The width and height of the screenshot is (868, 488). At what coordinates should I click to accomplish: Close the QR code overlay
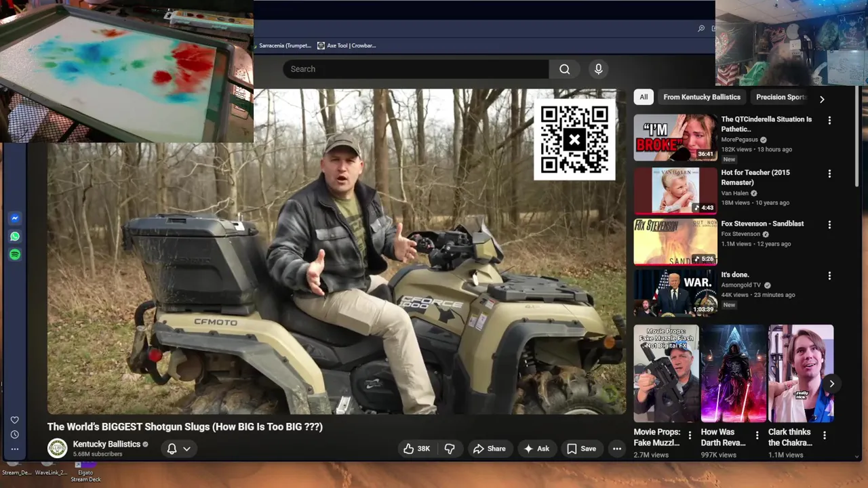pos(574,140)
